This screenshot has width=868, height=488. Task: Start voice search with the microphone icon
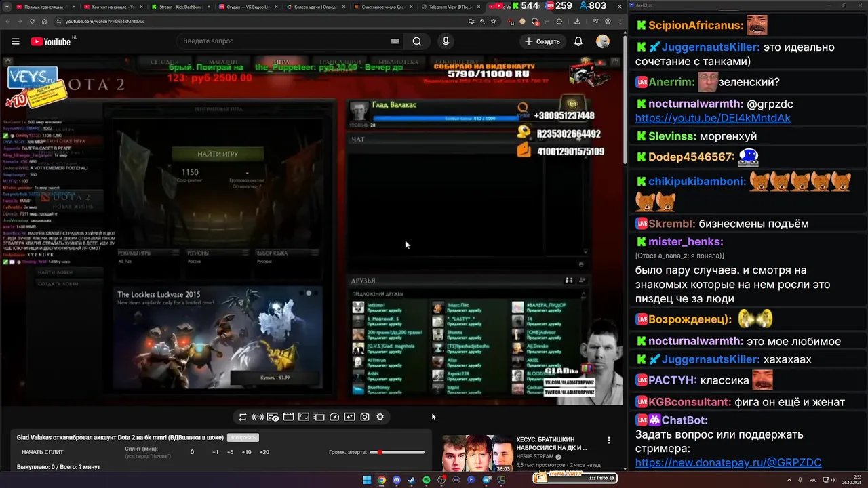446,41
